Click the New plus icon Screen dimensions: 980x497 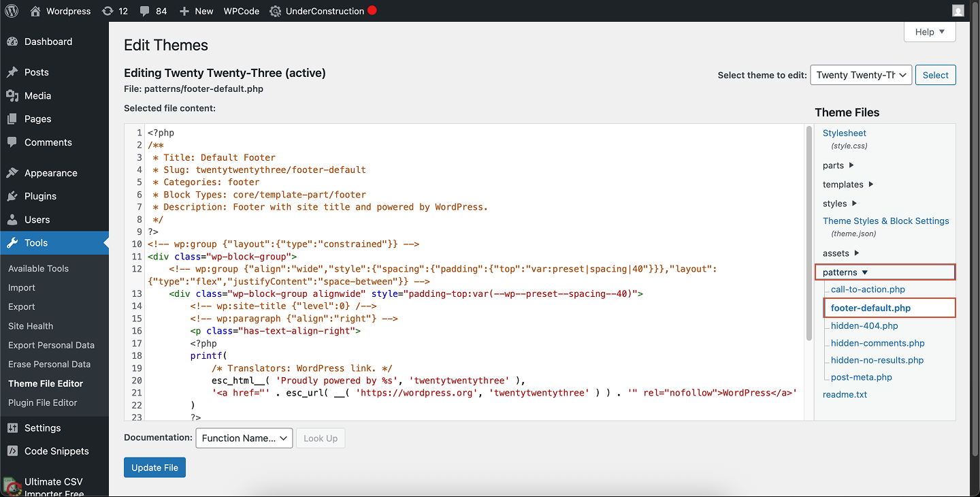point(186,10)
